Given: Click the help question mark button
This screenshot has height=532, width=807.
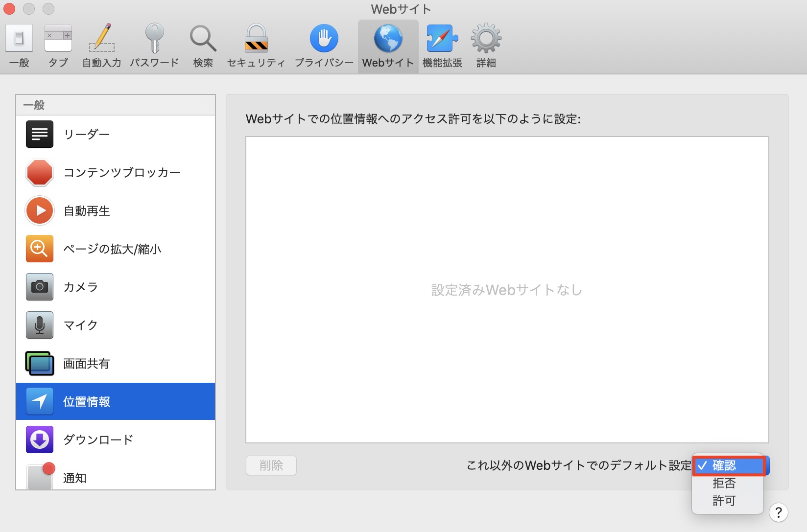Looking at the screenshot, I should (x=778, y=513).
